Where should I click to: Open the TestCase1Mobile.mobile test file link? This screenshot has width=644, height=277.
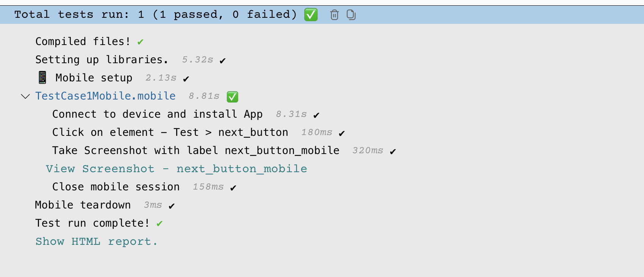(105, 96)
